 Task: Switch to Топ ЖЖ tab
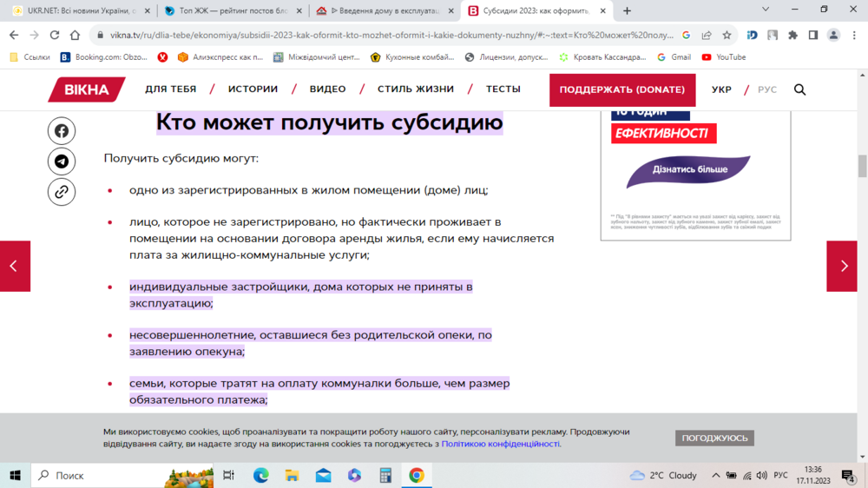tap(234, 10)
